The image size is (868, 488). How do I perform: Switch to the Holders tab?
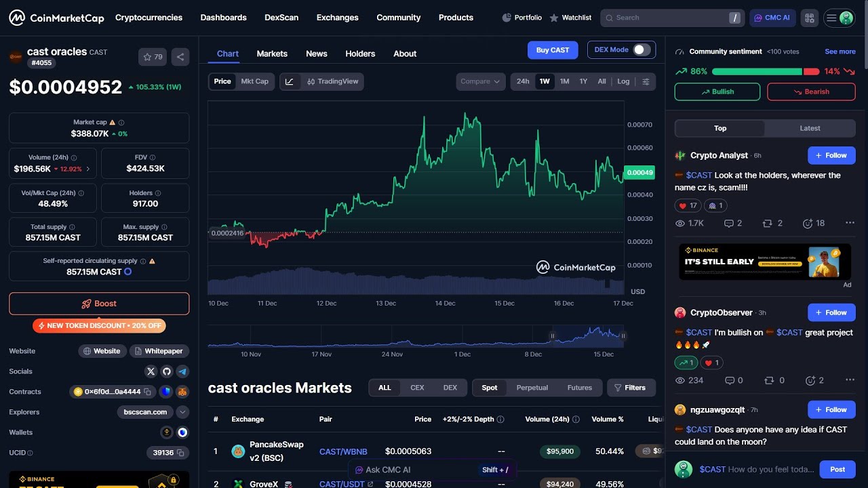(x=360, y=54)
